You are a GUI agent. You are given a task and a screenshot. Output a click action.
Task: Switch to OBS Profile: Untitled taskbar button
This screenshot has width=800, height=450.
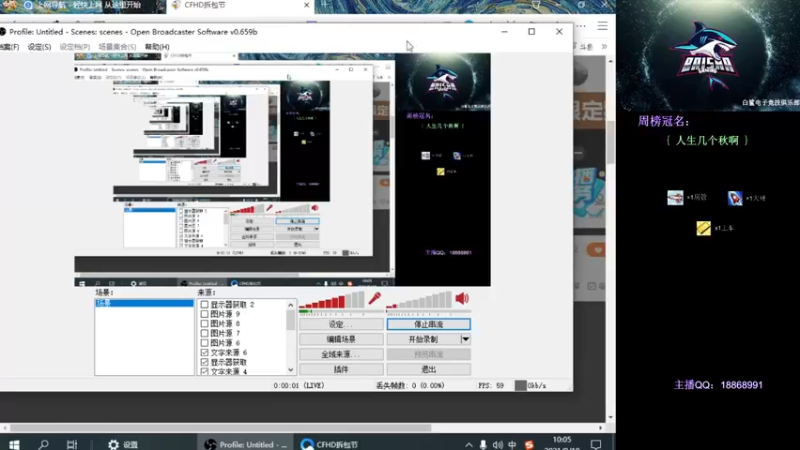tap(245, 444)
